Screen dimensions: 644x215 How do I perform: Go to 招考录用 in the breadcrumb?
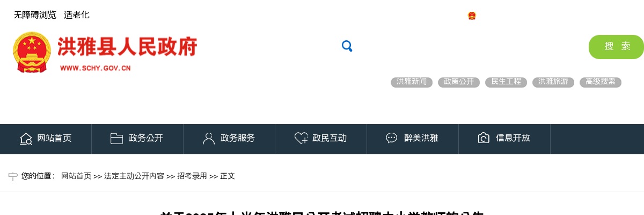(192, 176)
